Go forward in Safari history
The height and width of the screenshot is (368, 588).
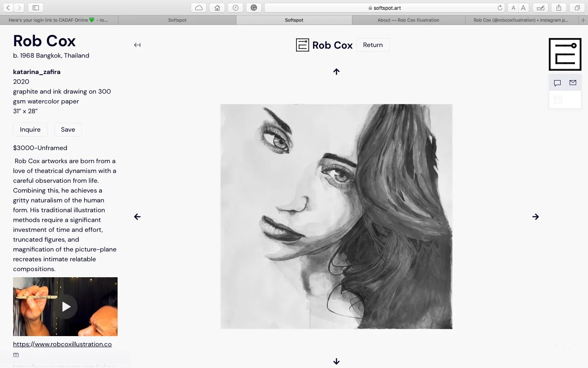pyautogui.click(x=19, y=7)
